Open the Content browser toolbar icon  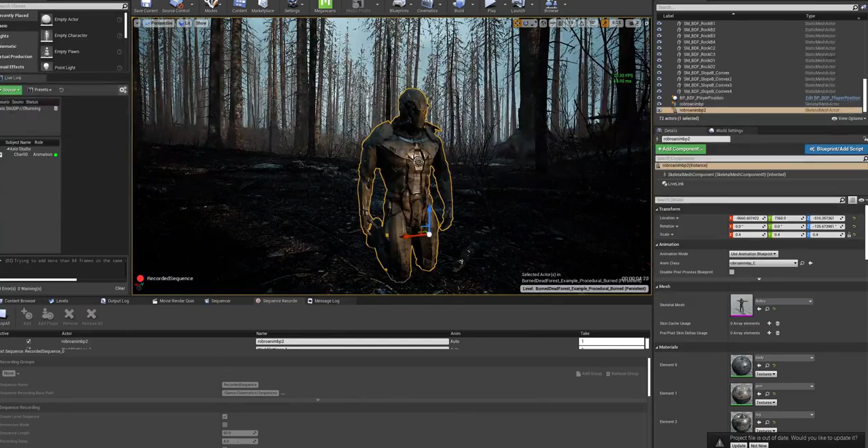tap(240, 6)
